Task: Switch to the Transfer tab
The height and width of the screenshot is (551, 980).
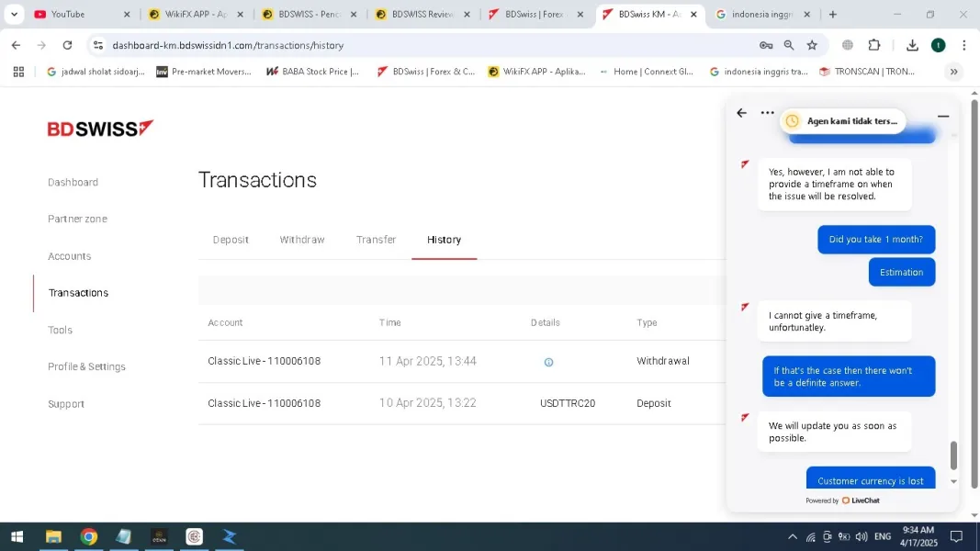Action: (x=377, y=240)
